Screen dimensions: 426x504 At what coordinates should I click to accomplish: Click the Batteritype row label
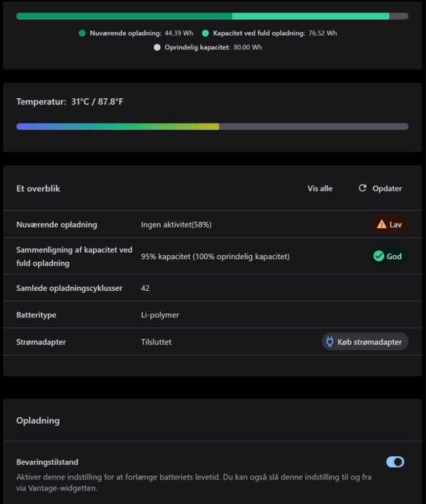[36, 315]
